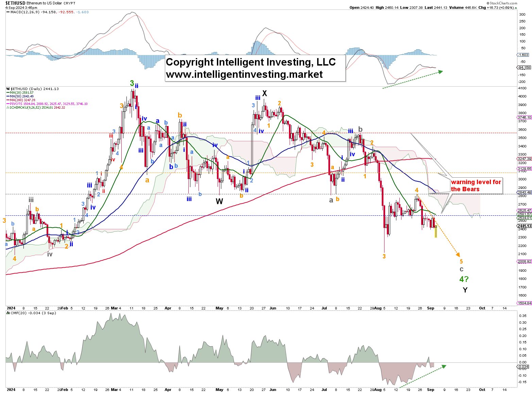Click the ICHIMOKU(9,26,52) legend entry
532x393 pixels.
[x=37, y=108]
